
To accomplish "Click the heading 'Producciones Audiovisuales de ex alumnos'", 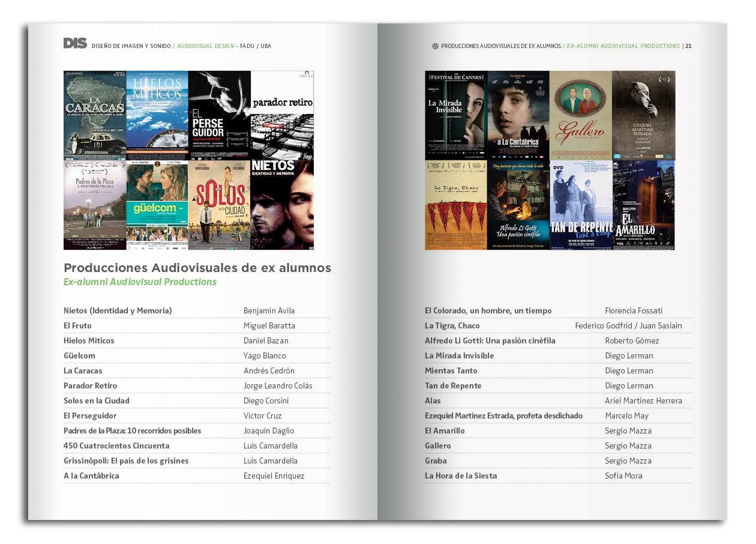I will coord(197,268).
